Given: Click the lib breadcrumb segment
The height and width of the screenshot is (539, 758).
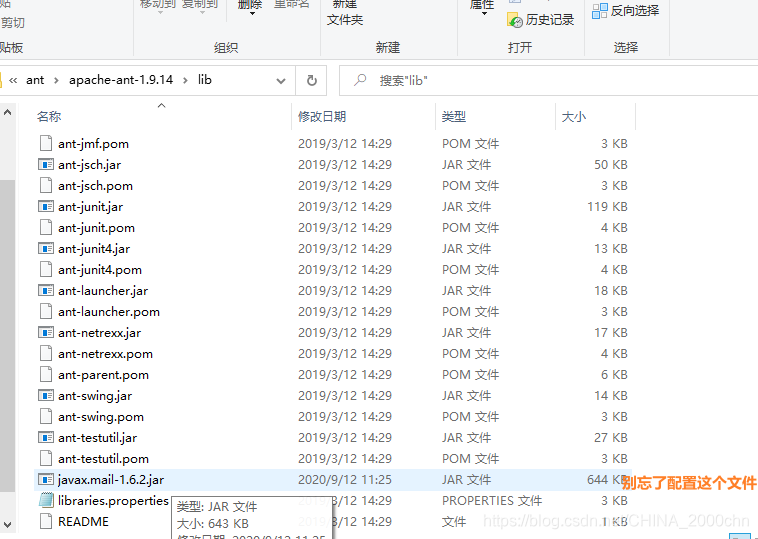Looking at the screenshot, I should tap(204, 80).
